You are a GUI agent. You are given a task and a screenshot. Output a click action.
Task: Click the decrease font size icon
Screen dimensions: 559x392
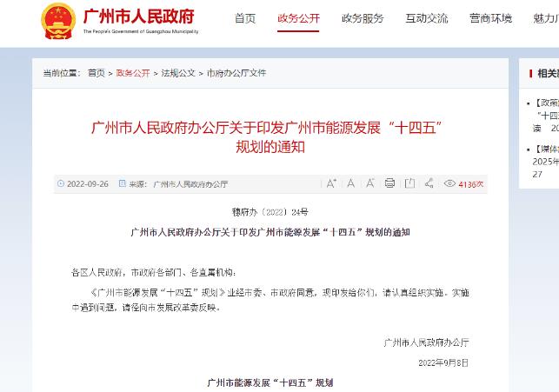click(370, 183)
